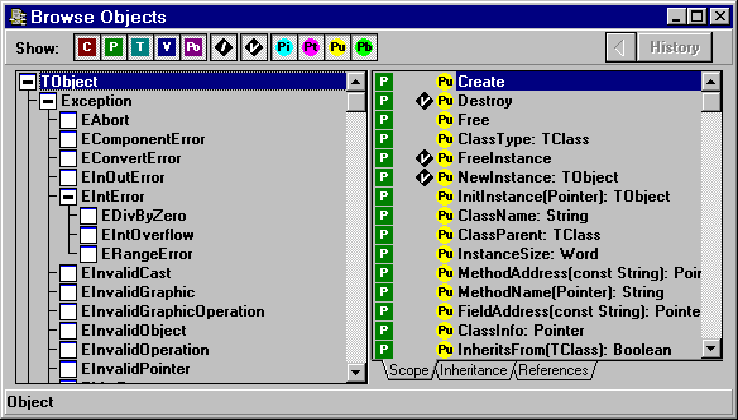The height and width of the screenshot is (420, 738).
Task: Select the EIntOverflow class
Action: coord(147,235)
